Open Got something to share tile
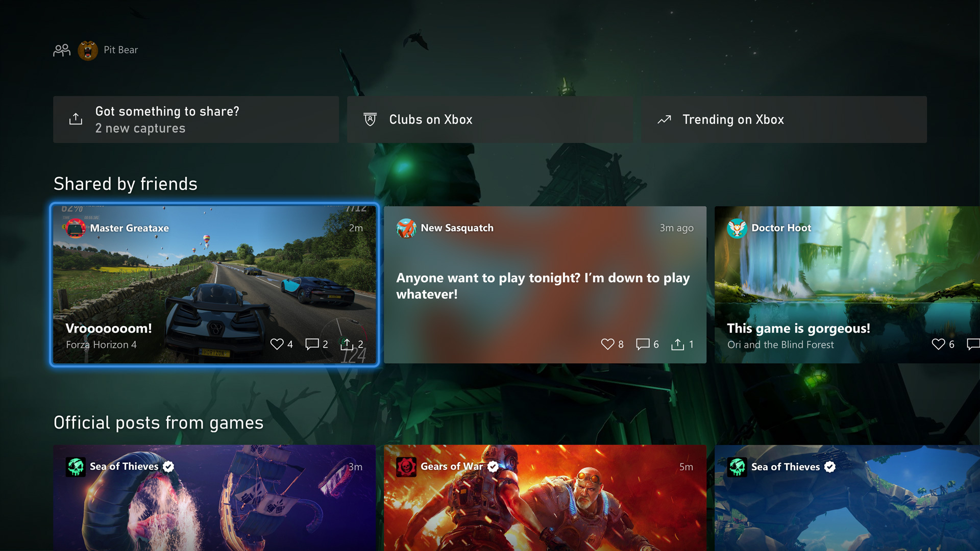Viewport: 980px width, 551px height. 196,119
